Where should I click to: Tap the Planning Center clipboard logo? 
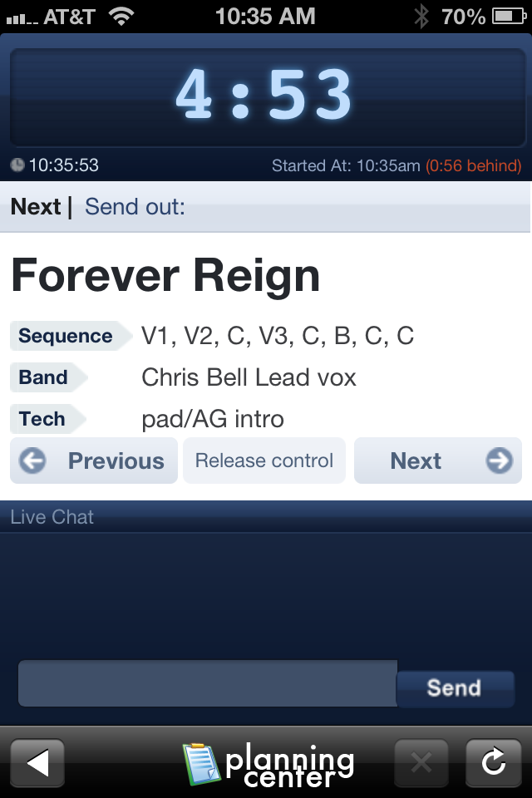(x=202, y=763)
